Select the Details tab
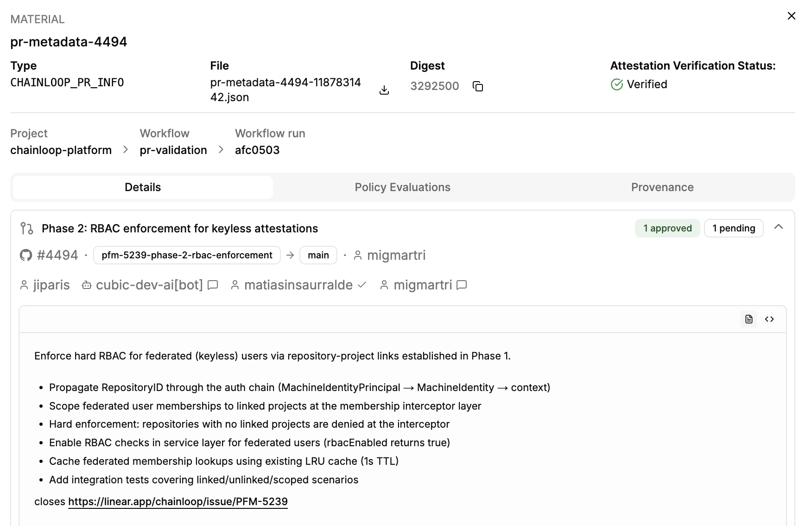The width and height of the screenshot is (812, 526). pos(142,187)
